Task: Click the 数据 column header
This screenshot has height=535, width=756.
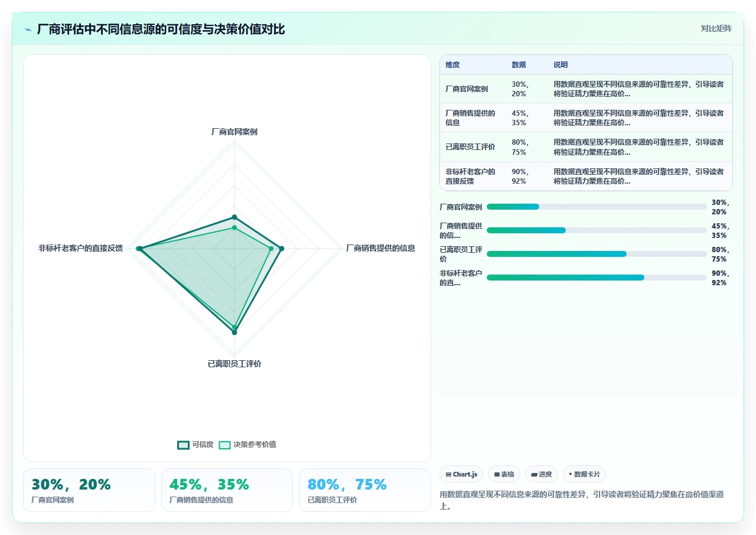Action: click(x=519, y=65)
